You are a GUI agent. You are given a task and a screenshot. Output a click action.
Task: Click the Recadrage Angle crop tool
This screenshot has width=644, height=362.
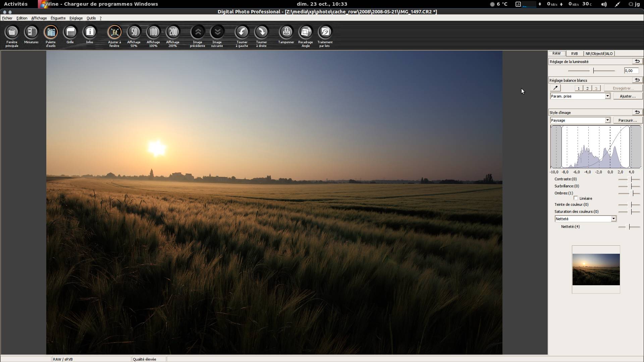[305, 33]
